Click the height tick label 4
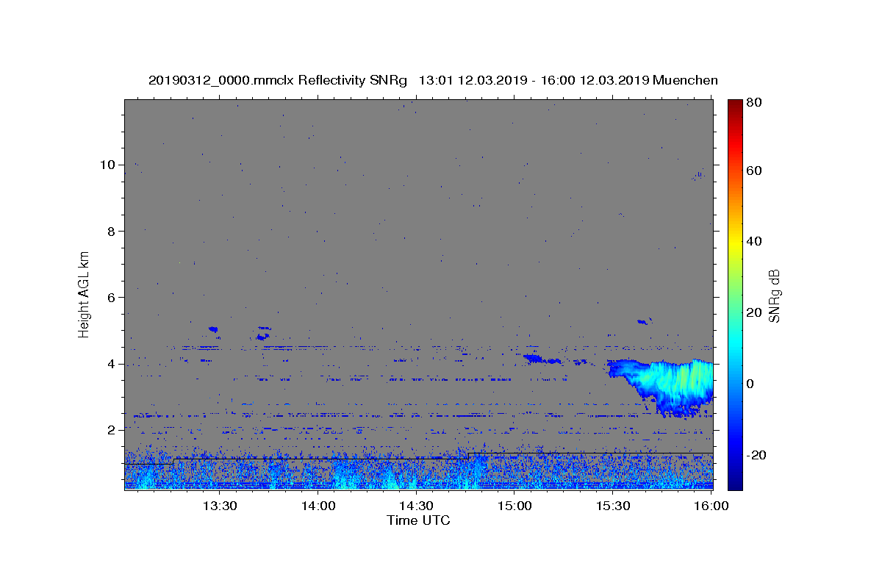The height and width of the screenshot is (588, 882). (x=110, y=364)
